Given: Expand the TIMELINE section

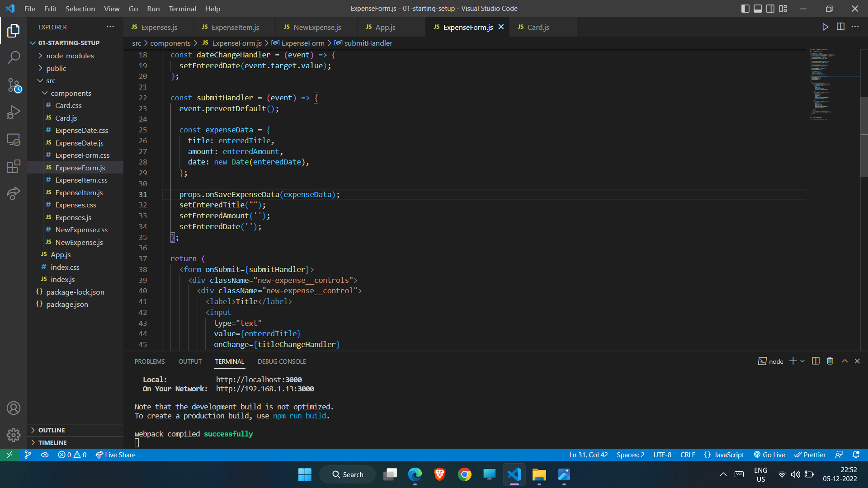Looking at the screenshot, I should [75, 443].
